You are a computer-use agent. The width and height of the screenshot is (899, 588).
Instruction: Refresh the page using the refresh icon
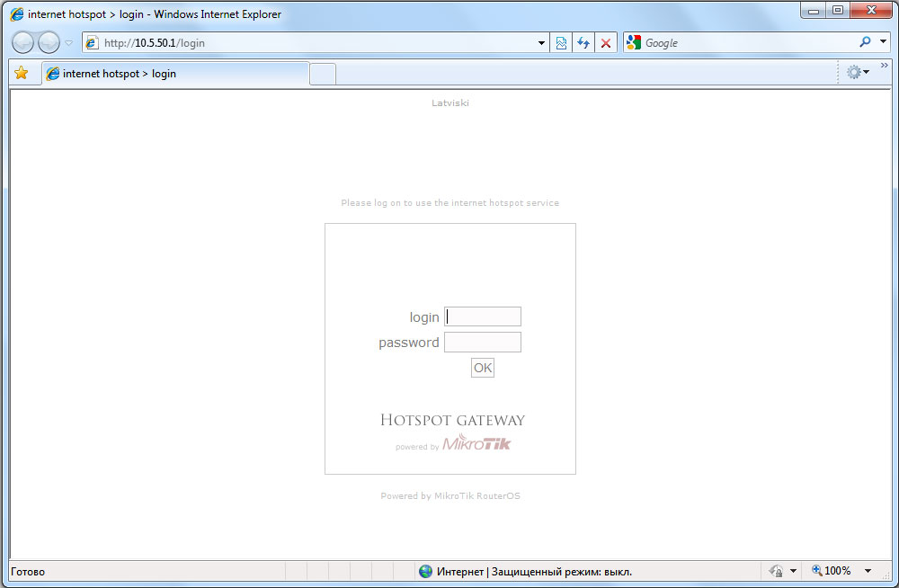tap(583, 43)
